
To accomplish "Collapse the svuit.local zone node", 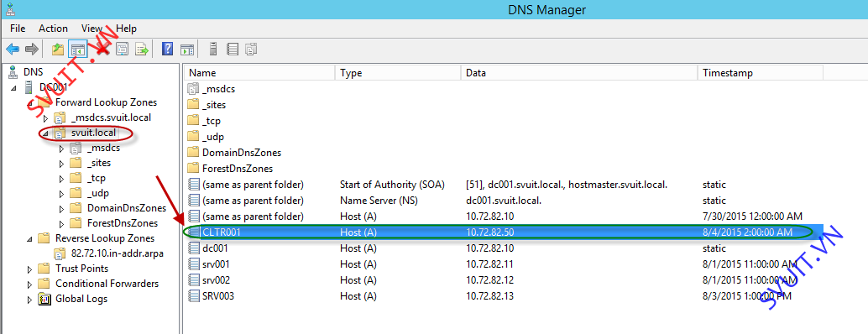I will (45, 133).
